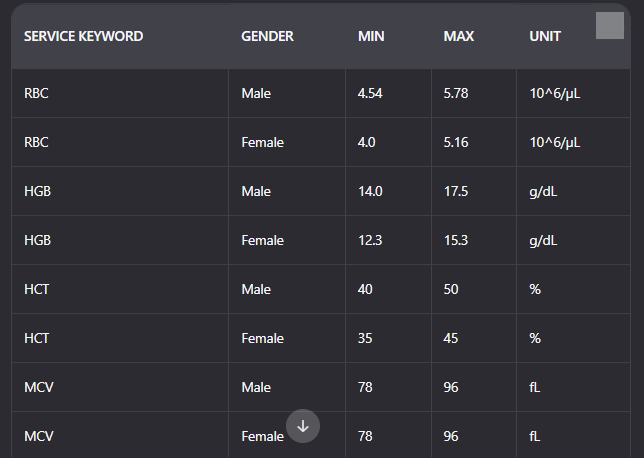Click Male gender cell in RBC row
644x458 pixels.
click(x=256, y=93)
